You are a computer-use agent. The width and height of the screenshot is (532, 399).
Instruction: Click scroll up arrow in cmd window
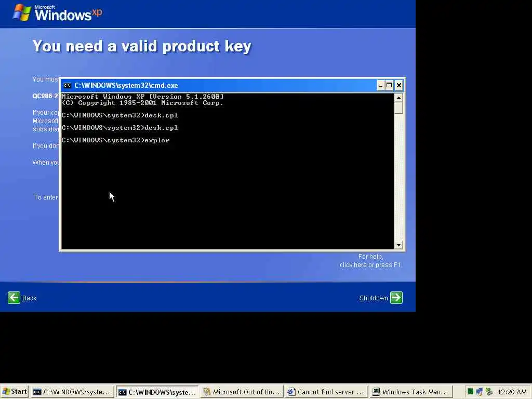tap(398, 98)
